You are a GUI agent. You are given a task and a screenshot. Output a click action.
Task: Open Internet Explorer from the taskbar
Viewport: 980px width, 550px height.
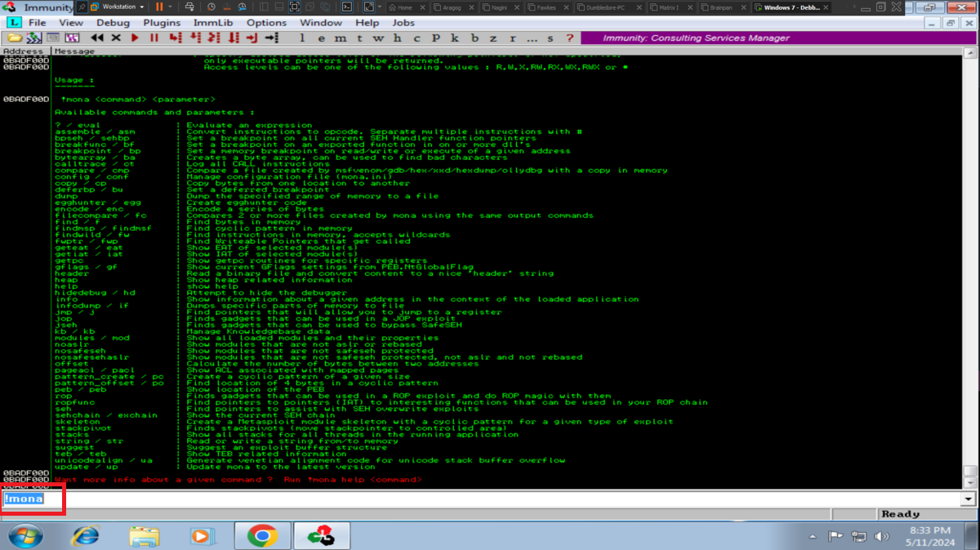coord(85,535)
